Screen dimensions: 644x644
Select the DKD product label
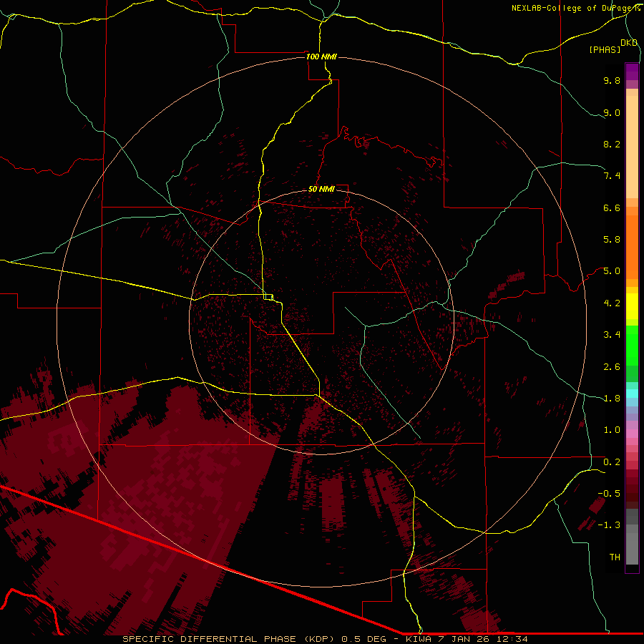pyautogui.click(x=629, y=43)
